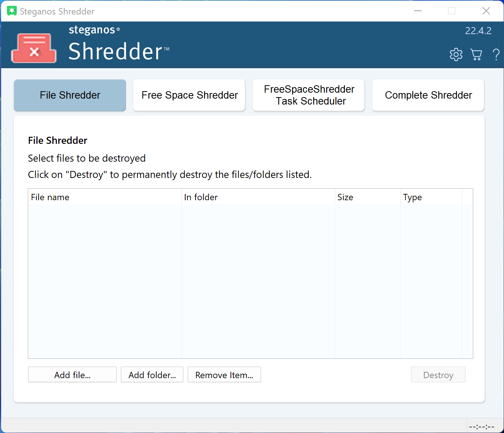Open settings via the gear icon
This screenshot has height=433, width=504.
pos(456,54)
